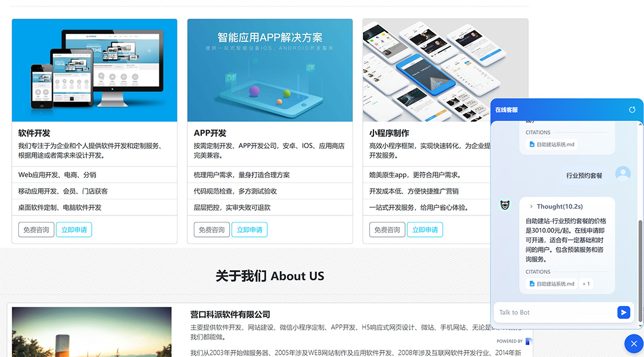Click the bot avatar icon
Screen dimensions: 644x357
(x=504, y=205)
